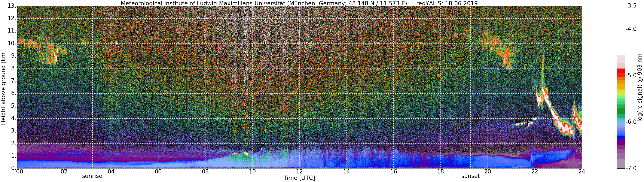Click the '22' time axis tick label

click(x=535, y=172)
